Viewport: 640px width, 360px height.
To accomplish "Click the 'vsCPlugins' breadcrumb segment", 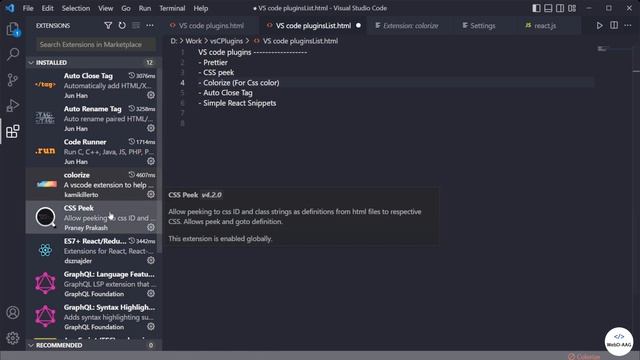I will (x=226, y=41).
